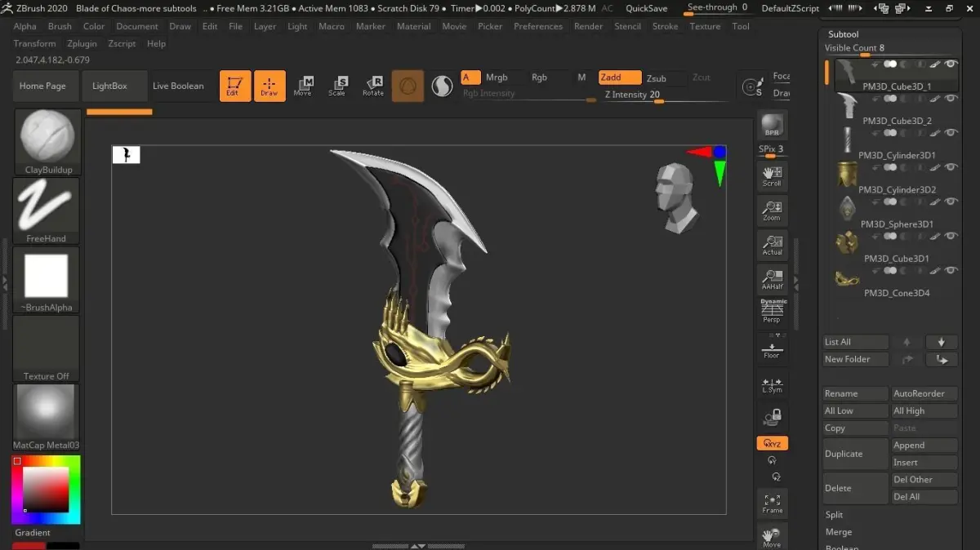Collapse the Subtool palette header

point(843,34)
